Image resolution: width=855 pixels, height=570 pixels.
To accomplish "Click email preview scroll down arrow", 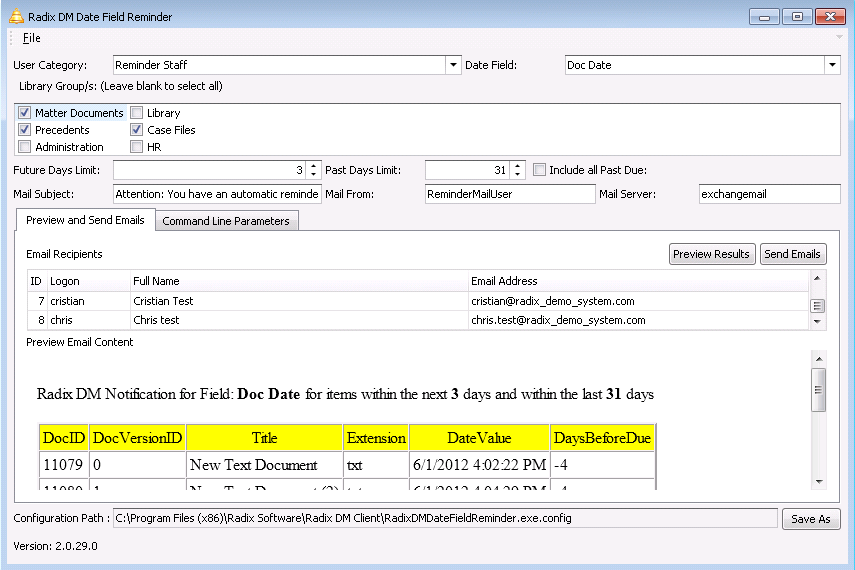I will click(818, 482).
